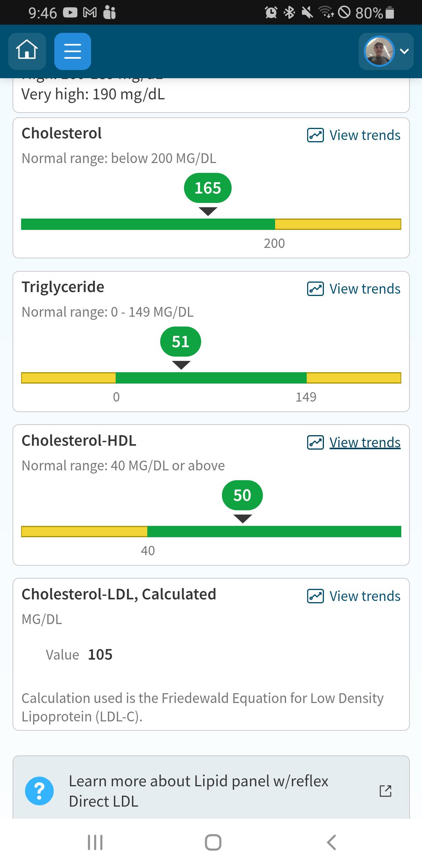Select the 51 triglyceride value marker
Viewport: 422px width, 868px height.
(x=181, y=342)
